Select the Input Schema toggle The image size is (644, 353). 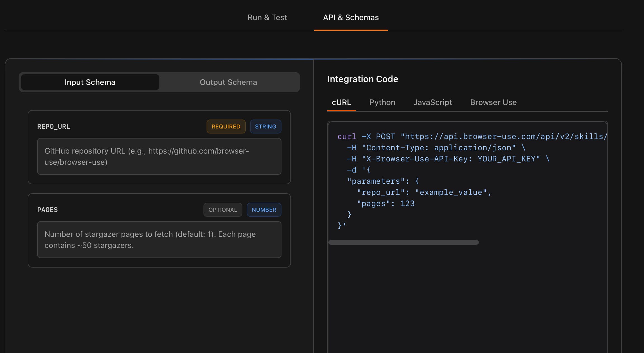(x=90, y=82)
